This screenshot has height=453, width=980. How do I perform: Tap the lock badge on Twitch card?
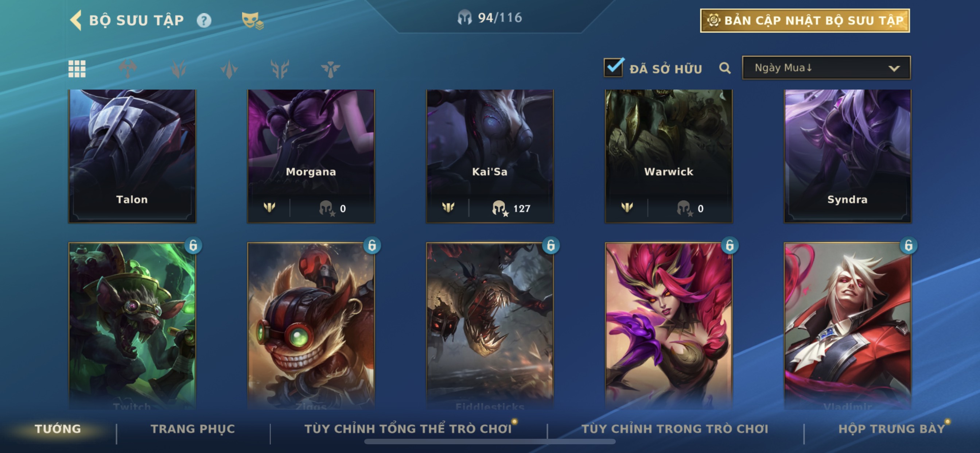tap(193, 245)
